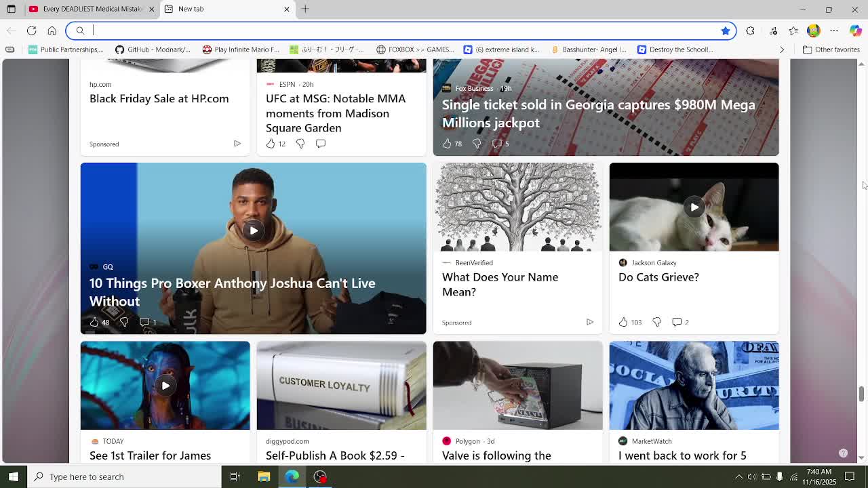Open the Other favorites folder
868x488 pixels.
(831, 49)
